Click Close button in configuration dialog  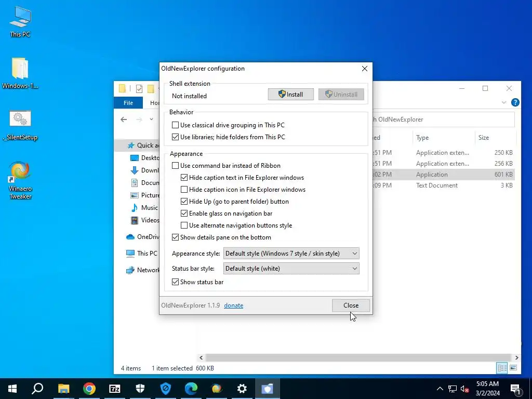[351, 305]
